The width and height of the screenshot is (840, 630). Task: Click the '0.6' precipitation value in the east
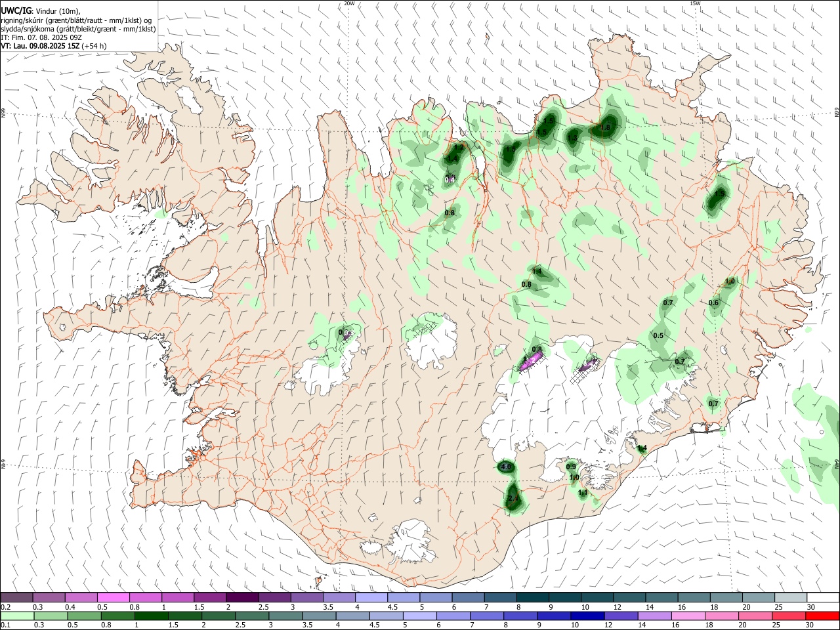(x=714, y=303)
